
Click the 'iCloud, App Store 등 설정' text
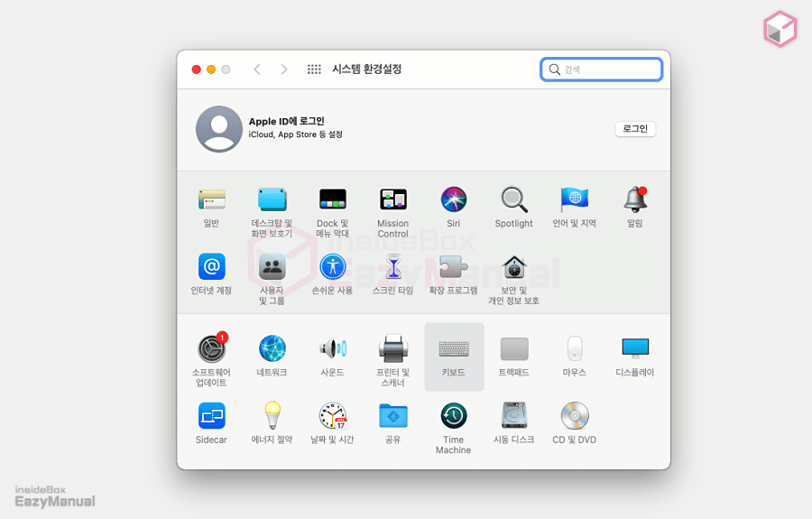pos(296,134)
